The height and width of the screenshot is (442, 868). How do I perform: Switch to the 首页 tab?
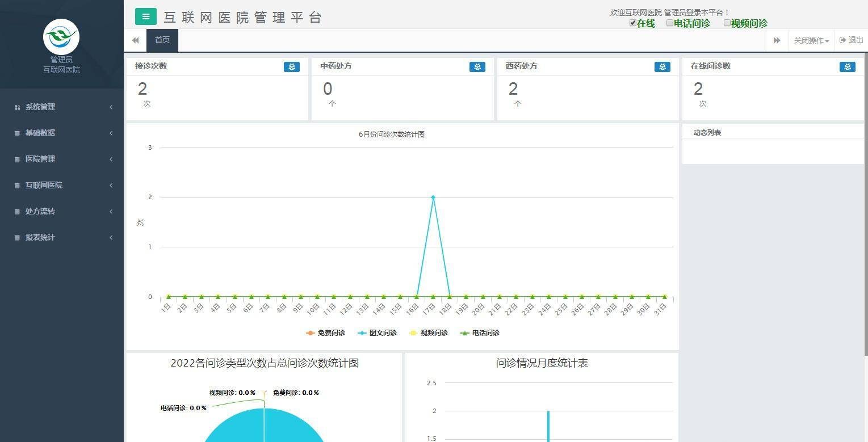click(x=162, y=40)
